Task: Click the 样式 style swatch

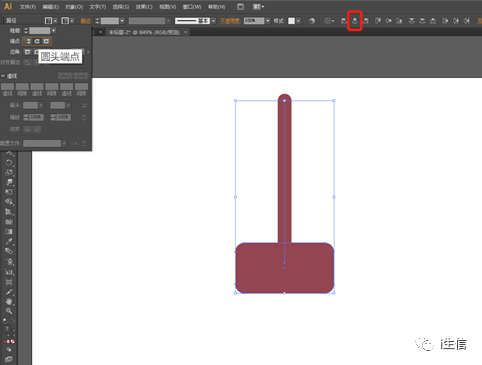Action: tap(292, 21)
